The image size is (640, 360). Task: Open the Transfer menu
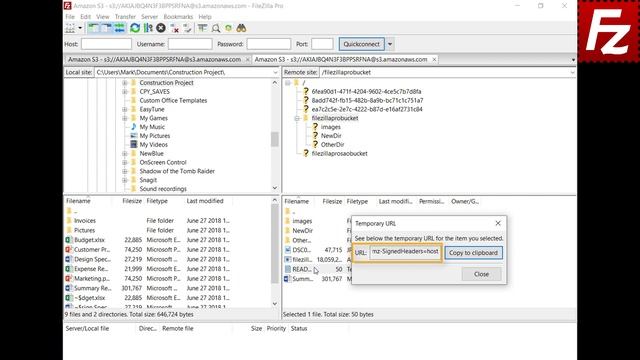tap(125, 17)
